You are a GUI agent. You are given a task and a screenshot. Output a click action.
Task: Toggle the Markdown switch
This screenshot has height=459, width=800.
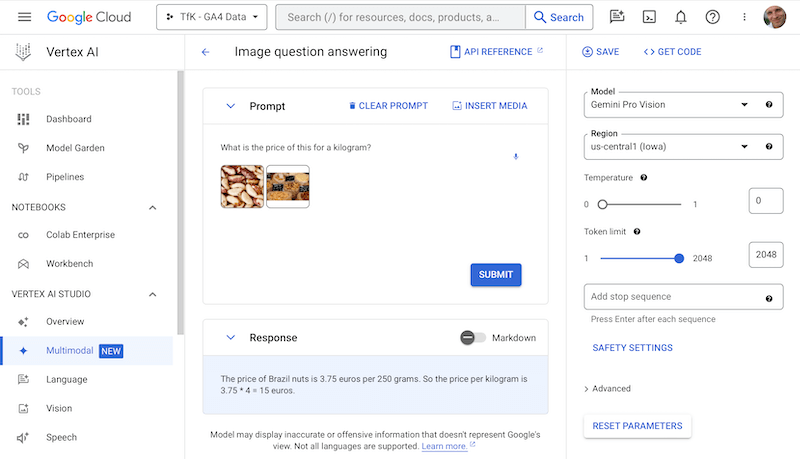[x=472, y=338]
